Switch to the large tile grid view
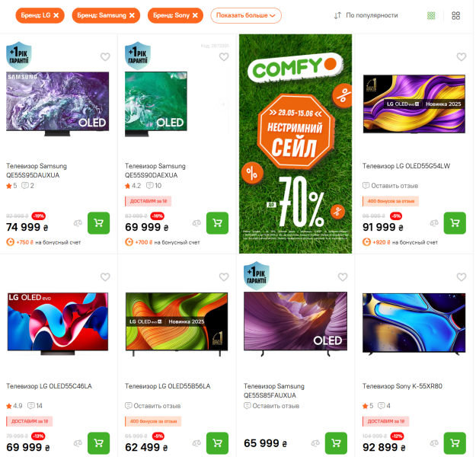The image size is (476, 457). [x=456, y=15]
